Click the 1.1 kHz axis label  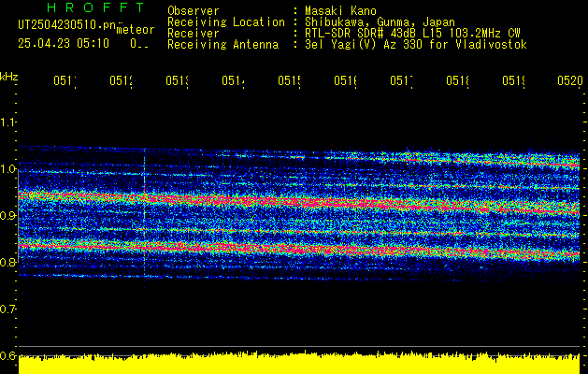click(x=7, y=122)
